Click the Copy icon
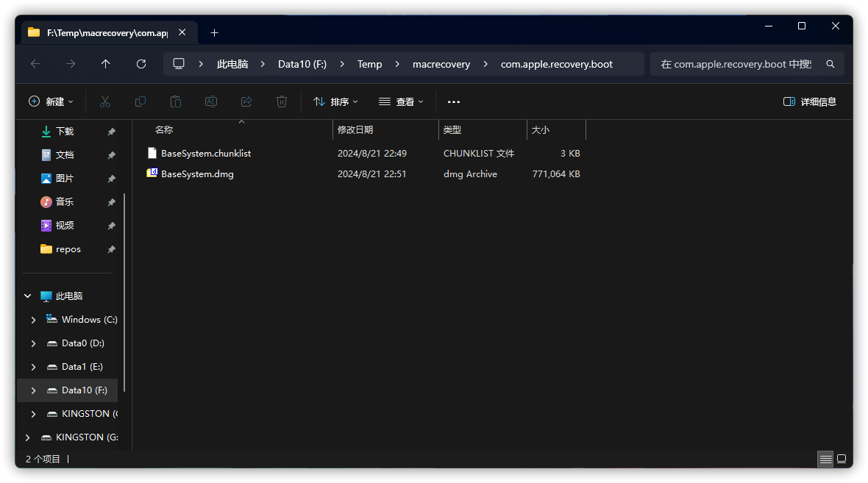Image resolution: width=868 pixels, height=483 pixels. (x=140, y=101)
